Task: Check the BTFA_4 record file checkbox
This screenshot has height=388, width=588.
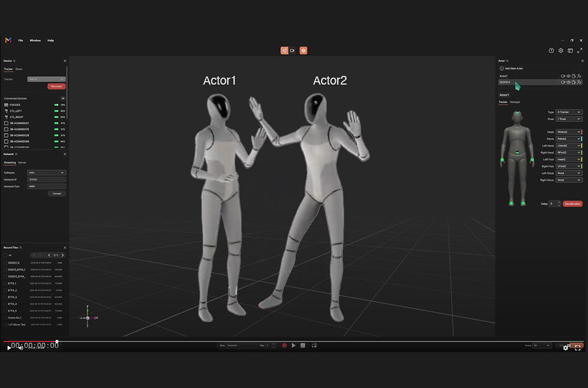Action: [5, 303]
